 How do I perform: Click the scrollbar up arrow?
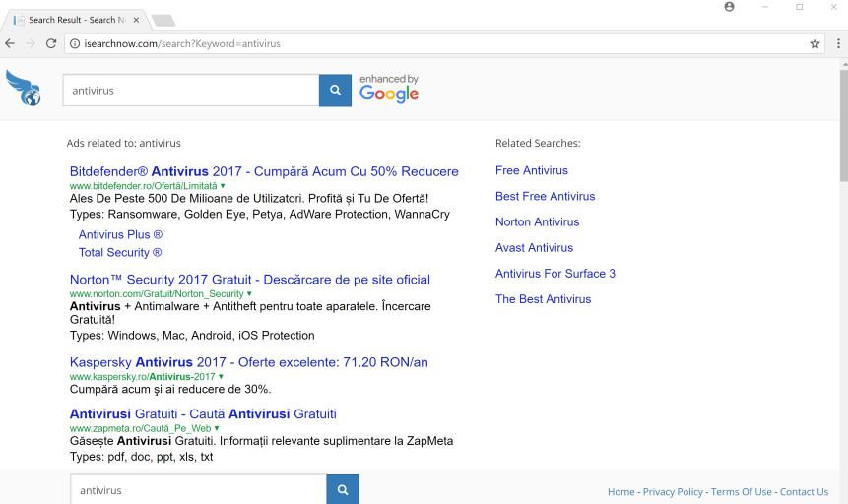point(844,65)
